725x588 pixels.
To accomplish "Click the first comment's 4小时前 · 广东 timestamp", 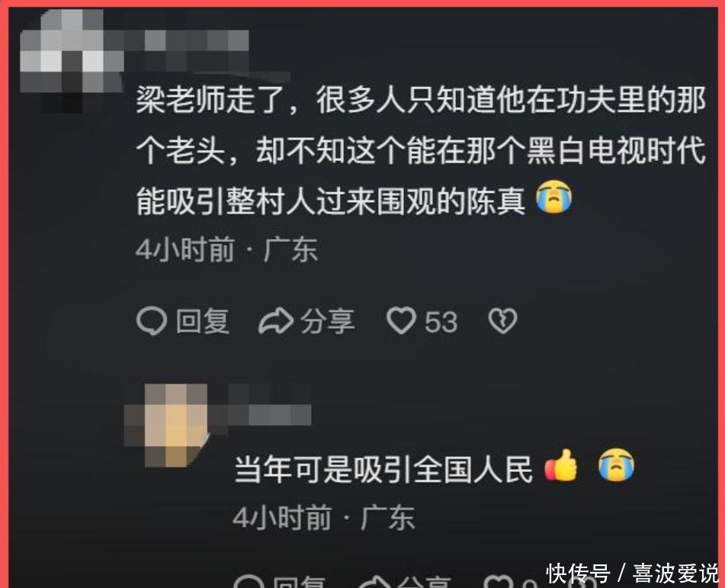I will (227, 250).
